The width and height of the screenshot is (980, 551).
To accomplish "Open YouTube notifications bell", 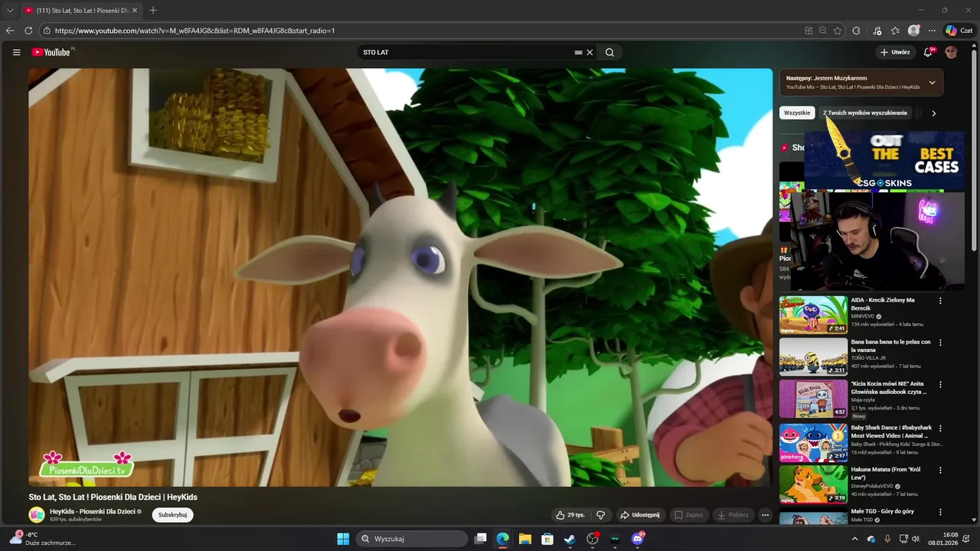I will click(928, 52).
